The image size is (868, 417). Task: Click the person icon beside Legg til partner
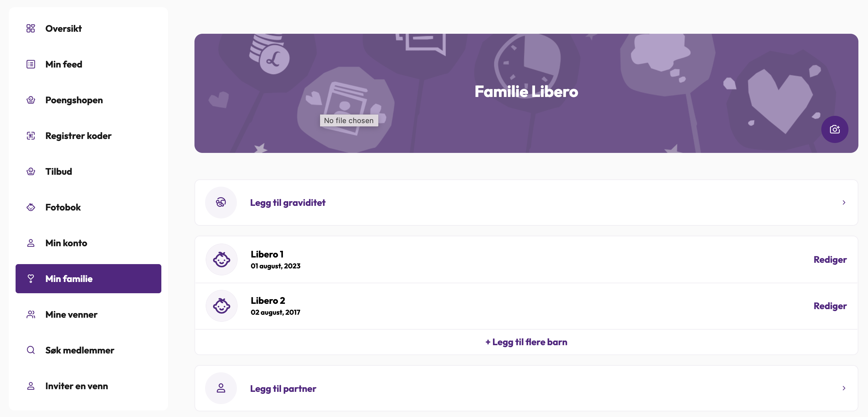221,388
